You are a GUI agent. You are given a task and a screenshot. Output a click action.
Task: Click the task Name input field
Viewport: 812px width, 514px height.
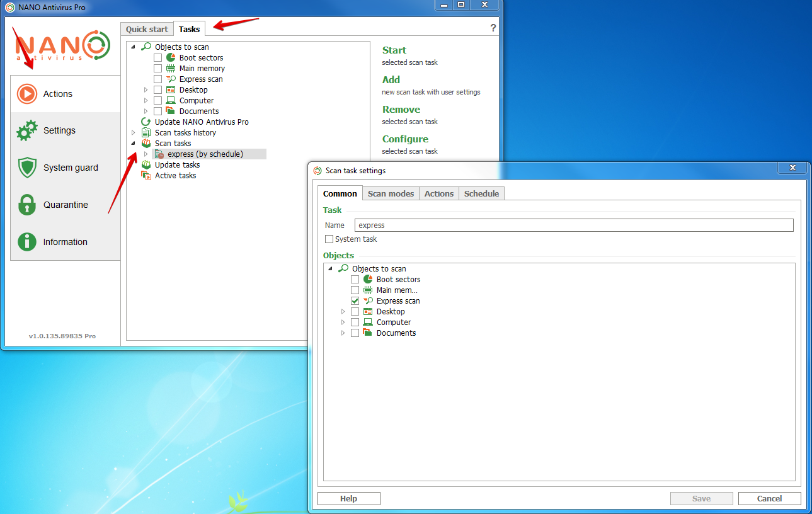573,226
